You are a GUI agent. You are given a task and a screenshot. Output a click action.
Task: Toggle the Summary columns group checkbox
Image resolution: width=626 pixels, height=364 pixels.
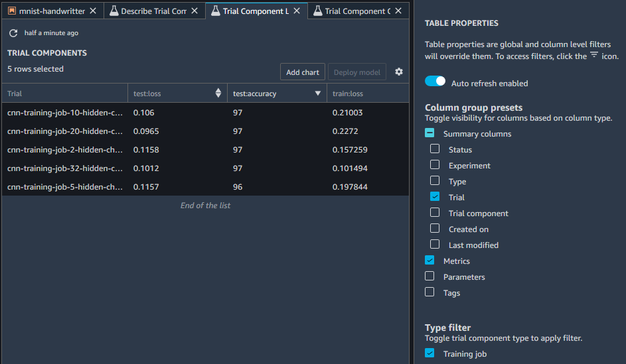click(430, 133)
